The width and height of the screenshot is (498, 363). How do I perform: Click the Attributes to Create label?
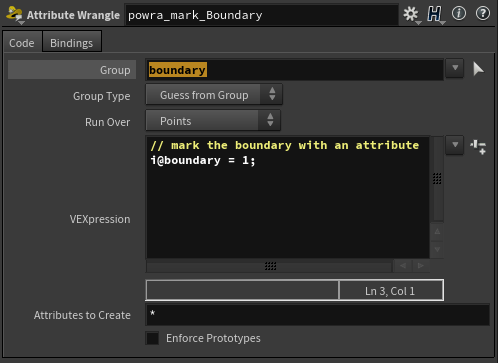[x=82, y=315]
